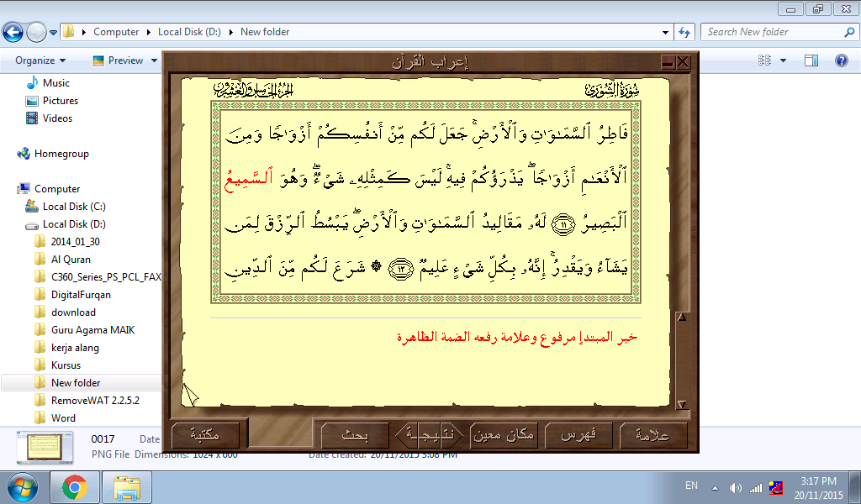Open Explorer help icon

(841, 60)
